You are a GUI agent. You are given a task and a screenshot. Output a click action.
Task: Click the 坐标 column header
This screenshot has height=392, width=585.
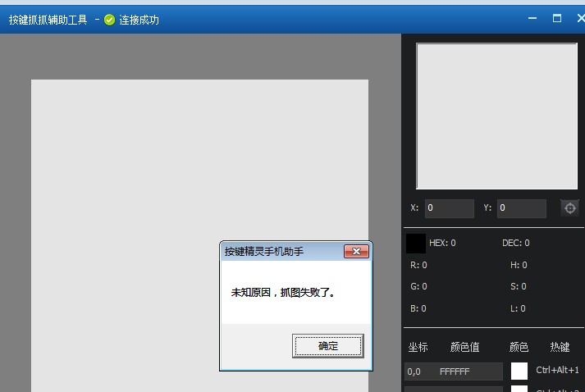tap(418, 347)
